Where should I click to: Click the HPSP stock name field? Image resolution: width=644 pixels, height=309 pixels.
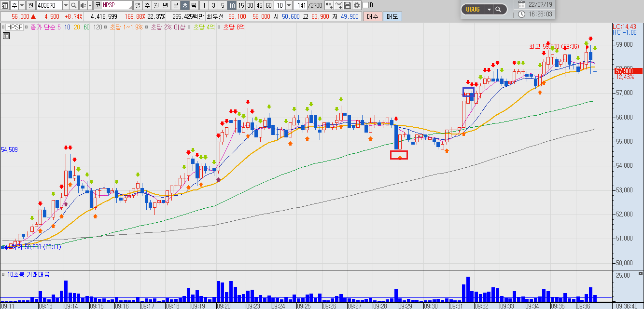pyautogui.click(x=117, y=5)
